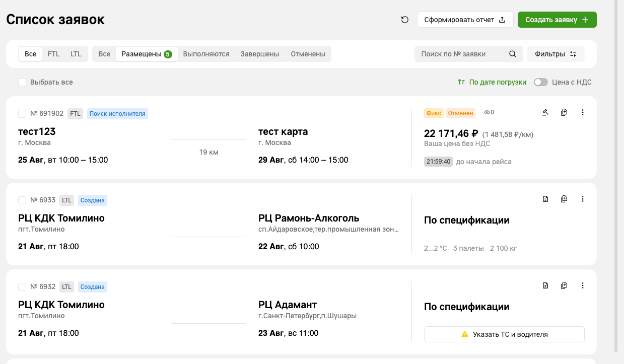Click 'Создать заявку' button

click(557, 20)
